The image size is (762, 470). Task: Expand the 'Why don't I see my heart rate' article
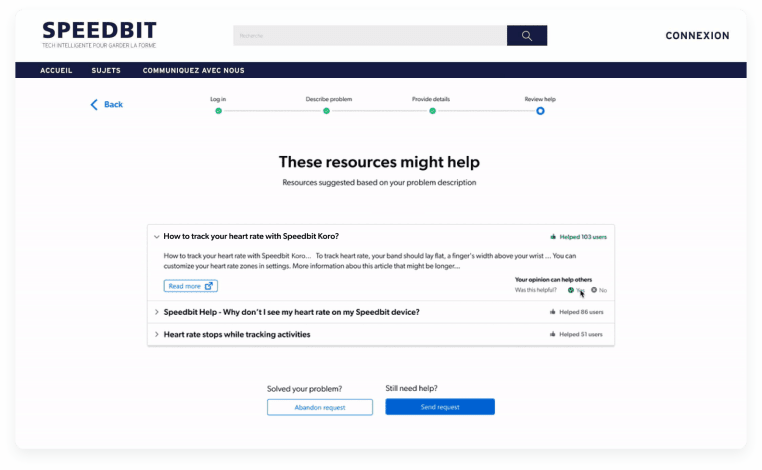(157, 312)
